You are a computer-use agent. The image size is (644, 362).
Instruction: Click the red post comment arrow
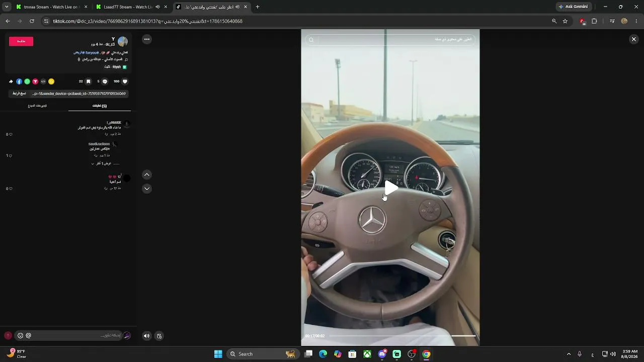pyautogui.click(x=8, y=335)
